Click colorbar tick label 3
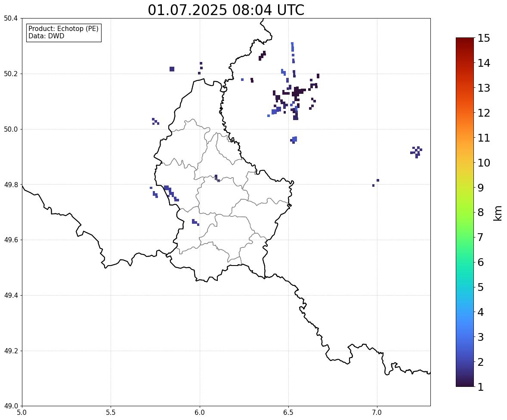507x420 pixels. click(x=481, y=337)
